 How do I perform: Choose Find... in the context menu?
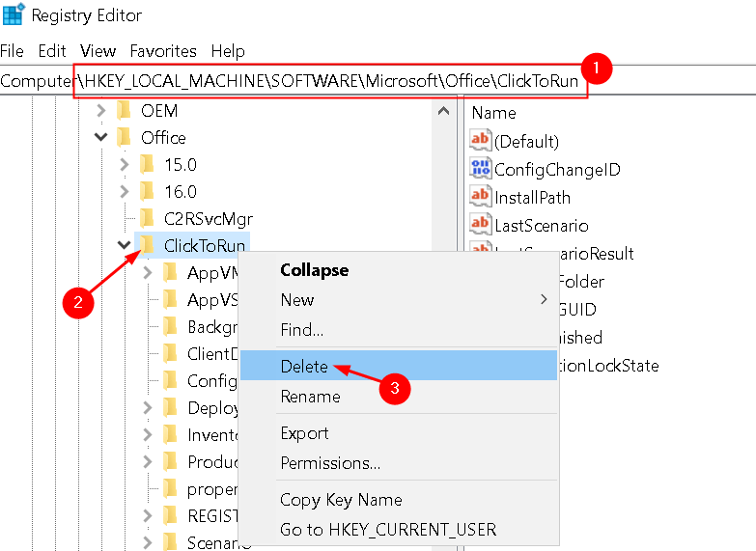pos(398,330)
